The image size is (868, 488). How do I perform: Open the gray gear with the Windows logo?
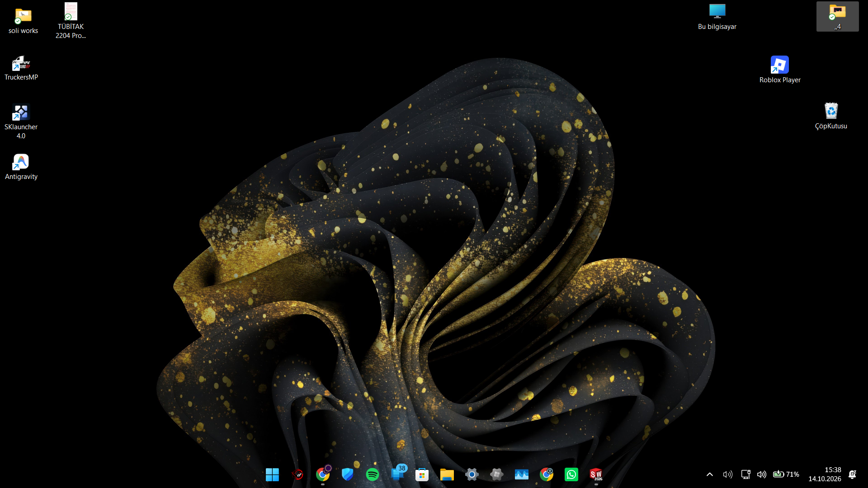point(497,474)
